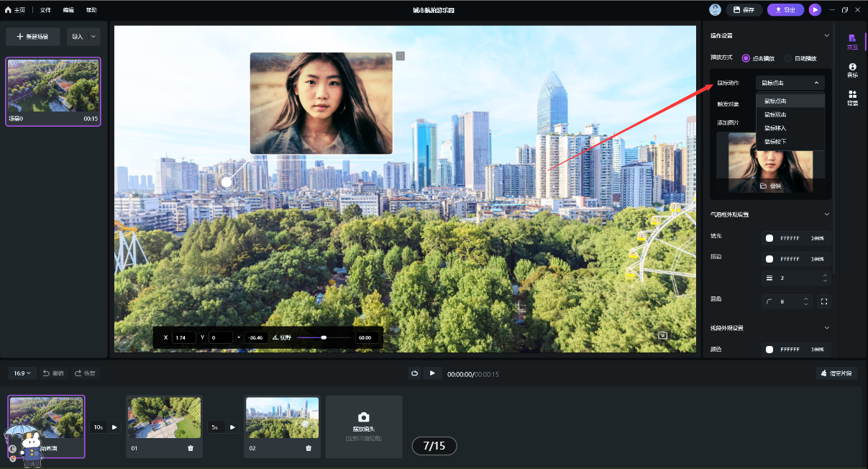
Task: Delete keyframe 02 with trash icon
Action: pyautogui.click(x=309, y=448)
